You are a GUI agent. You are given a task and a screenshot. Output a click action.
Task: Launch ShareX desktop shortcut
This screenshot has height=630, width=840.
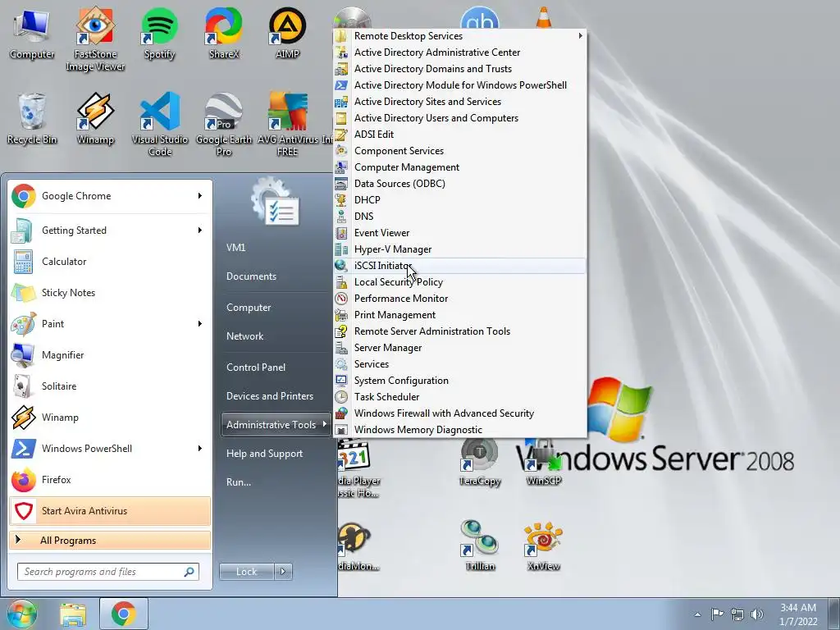pyautogui.click(x=223, y=34)
